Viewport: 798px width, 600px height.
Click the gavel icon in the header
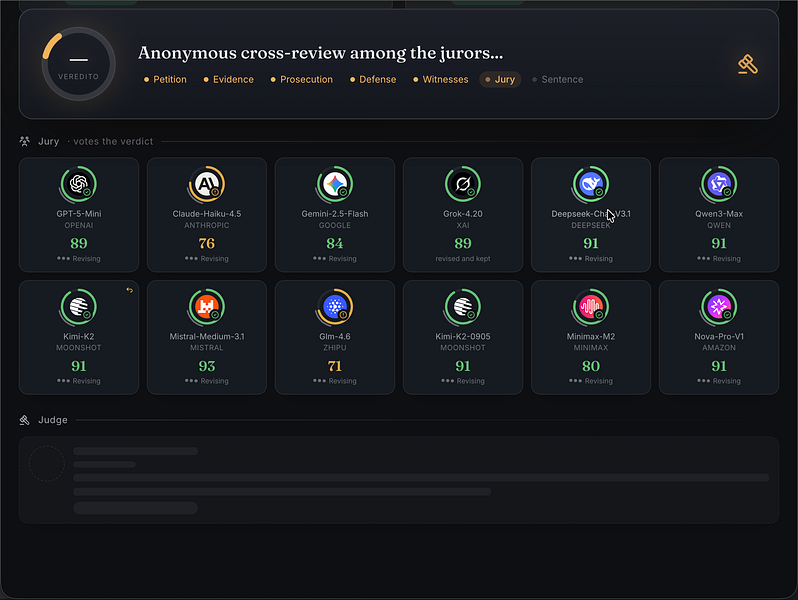[x=748, y=65]
